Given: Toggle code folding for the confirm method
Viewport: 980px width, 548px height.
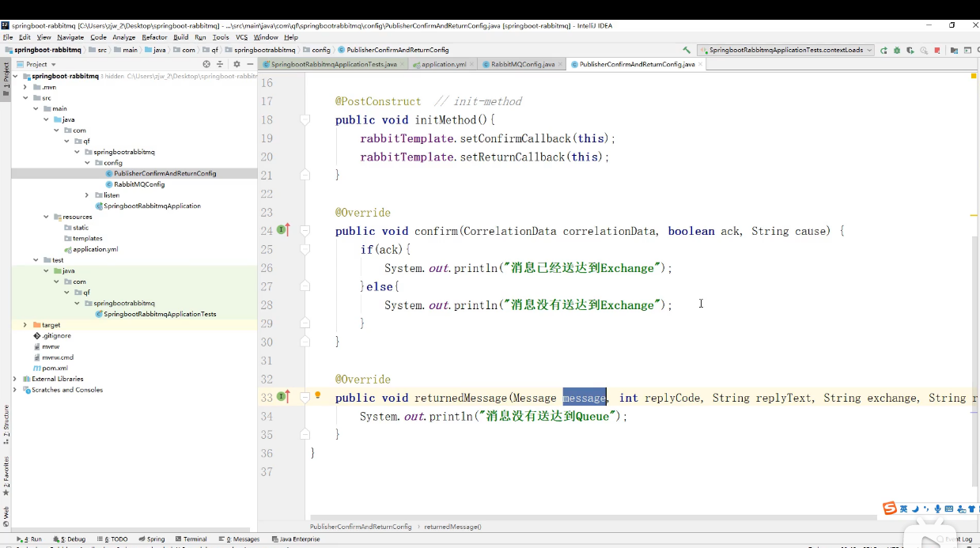Looking at the screenshot, I should [x=305, y=231].
